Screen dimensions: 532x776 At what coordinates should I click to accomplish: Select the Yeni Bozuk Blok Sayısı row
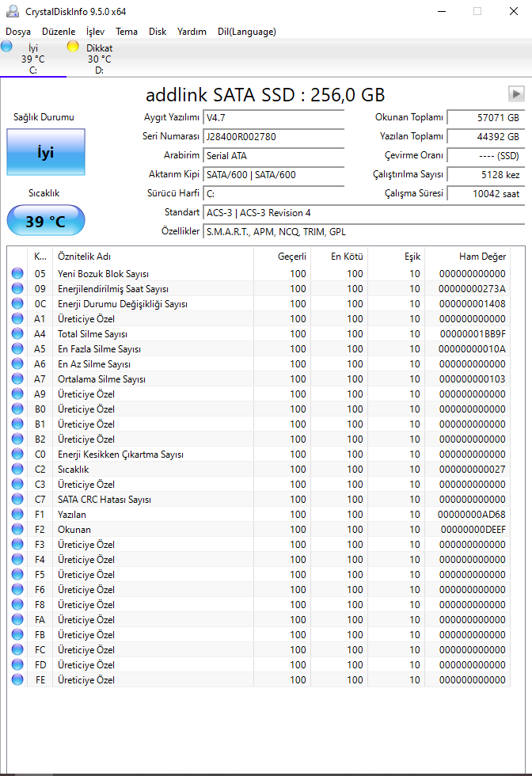[x=259, y=273]
